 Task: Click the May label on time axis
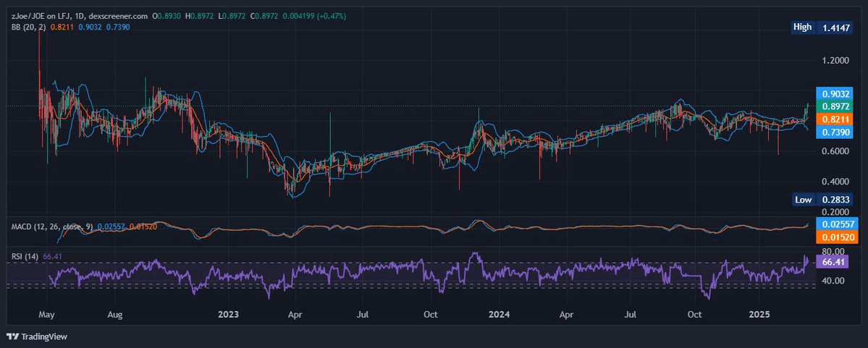[47, 315]
